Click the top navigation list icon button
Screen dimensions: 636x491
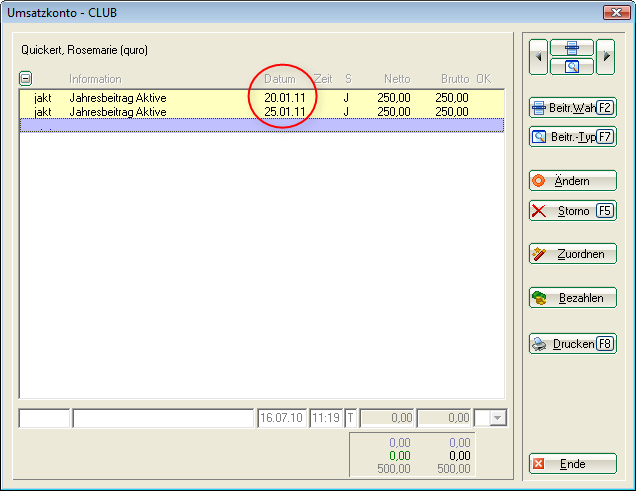[572, 48]
